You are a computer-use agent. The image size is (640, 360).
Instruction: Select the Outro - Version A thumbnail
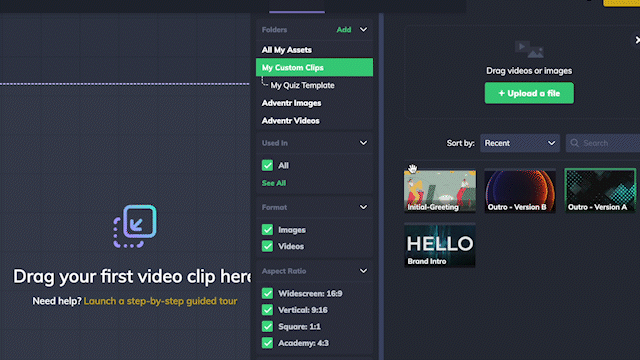pyautogui.click(x=600, y=191)
